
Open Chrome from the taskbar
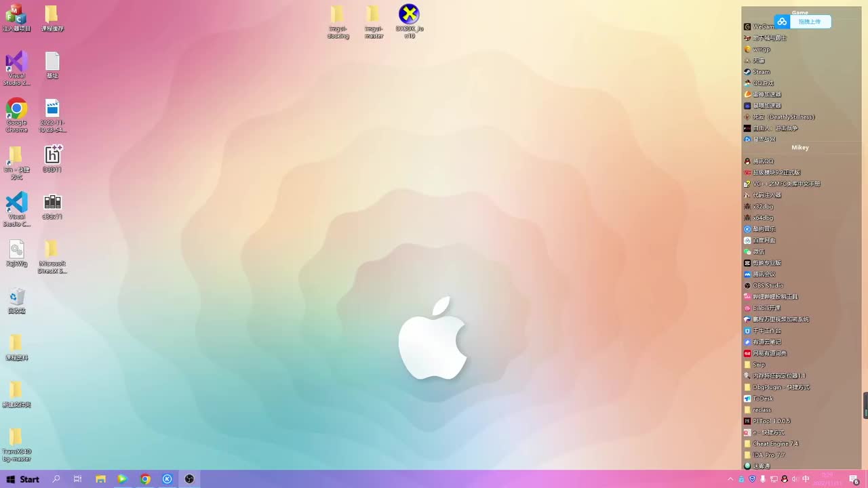click(145, 479)
